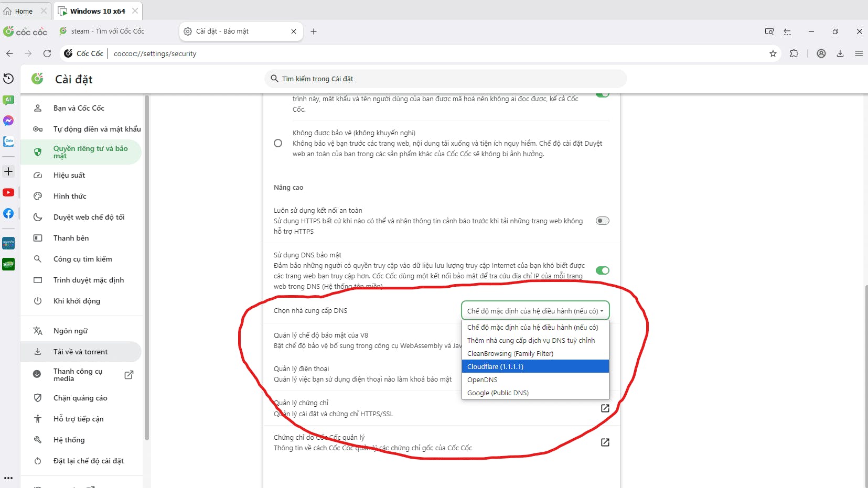
Task: Open Trình duyệt mặc định settings
Action: pyautogui.click(x=81, y=280)
